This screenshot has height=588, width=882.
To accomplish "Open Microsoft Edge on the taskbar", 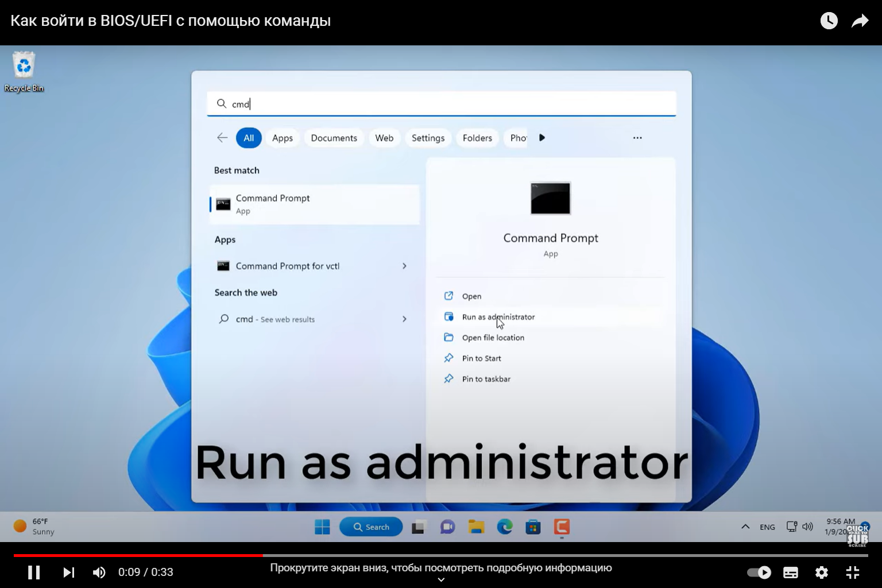I will tap(505, 527).
